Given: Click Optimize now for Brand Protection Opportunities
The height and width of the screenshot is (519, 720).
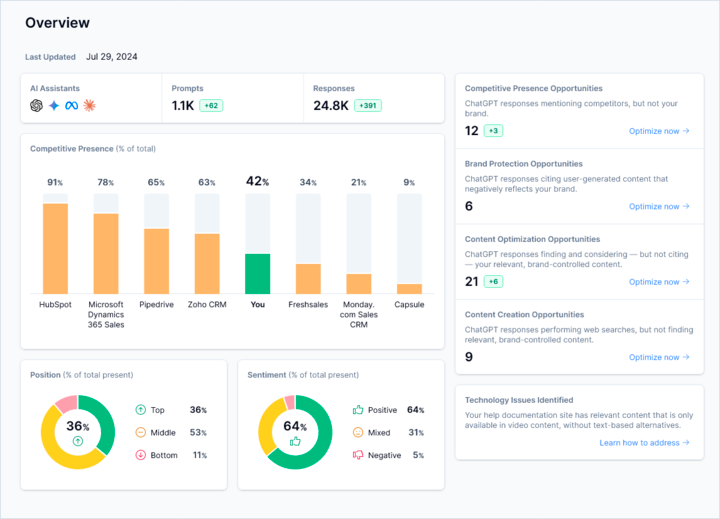Looking at the screenshot, I should [x=659, y=206].
